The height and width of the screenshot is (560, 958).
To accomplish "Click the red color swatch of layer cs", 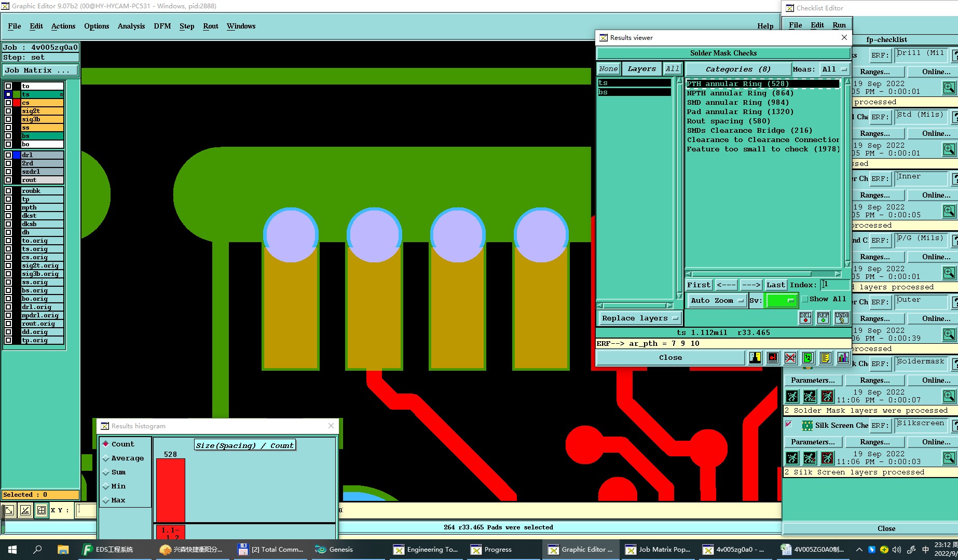I will (x=17, y=103).
